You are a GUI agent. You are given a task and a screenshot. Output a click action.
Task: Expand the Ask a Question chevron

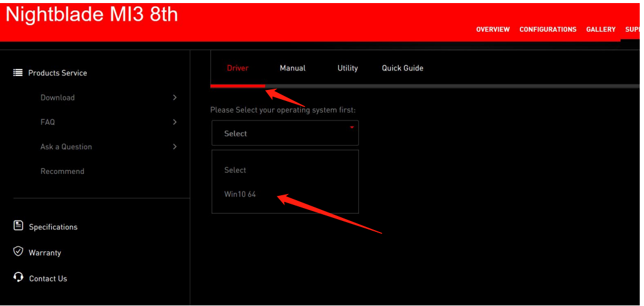coord(175,146)
